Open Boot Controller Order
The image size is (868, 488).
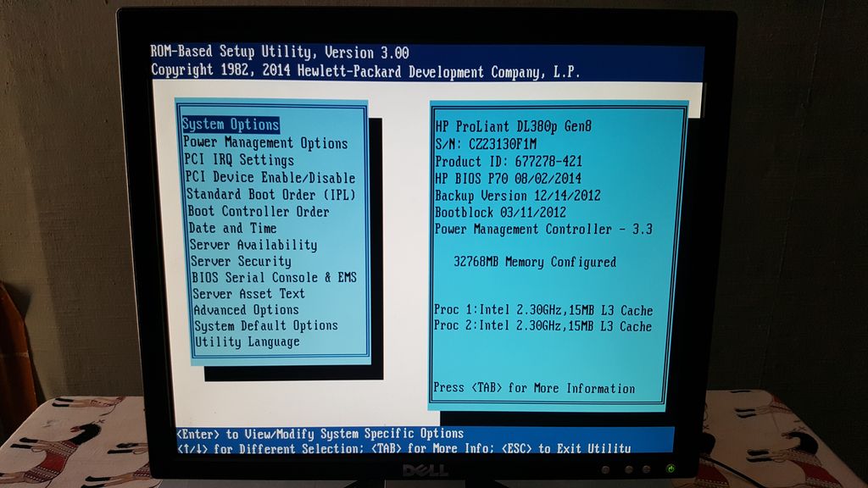click(259, 211)
